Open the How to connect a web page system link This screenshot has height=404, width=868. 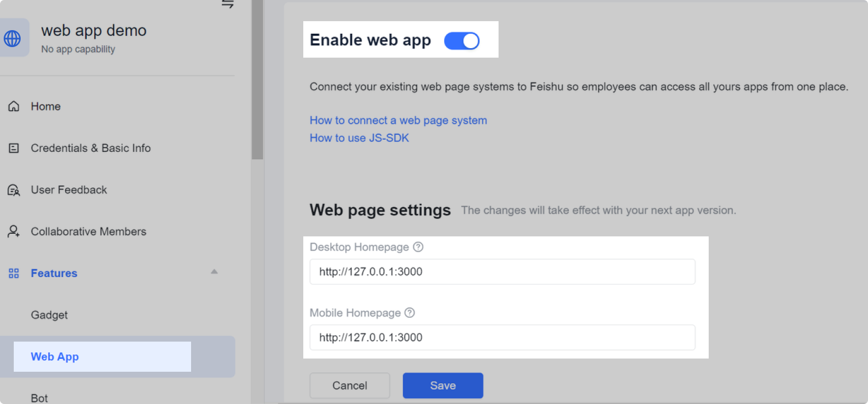[398, 121]
